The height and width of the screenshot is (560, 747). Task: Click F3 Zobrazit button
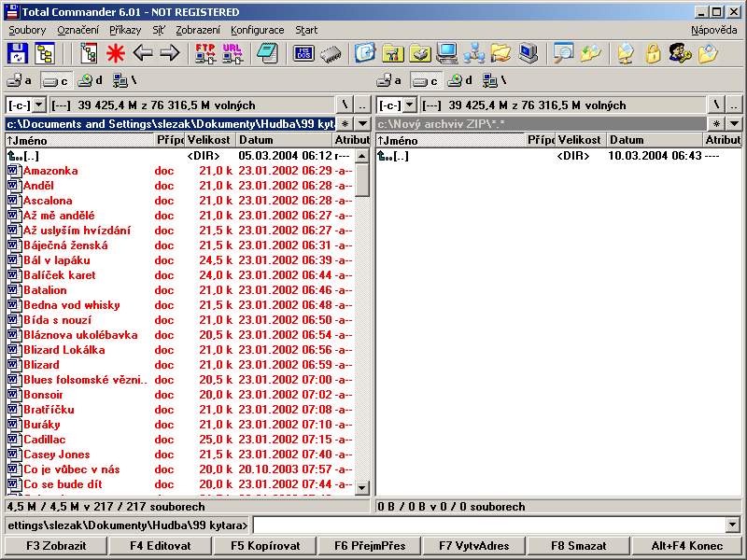[x=56, y=546]
